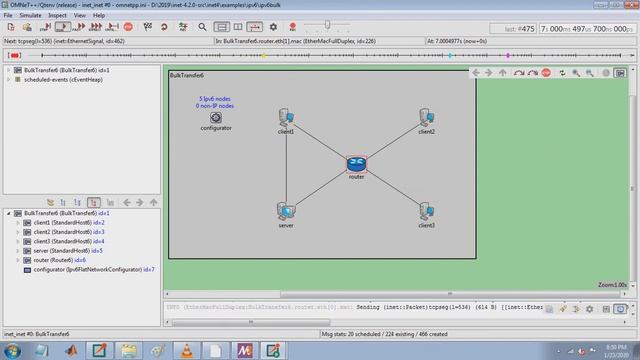The width and height of the screenshot is (640, 360).
Task: Click the yellow marker on the event timeline
Action: pyautogui.click(x=264, y=56)
